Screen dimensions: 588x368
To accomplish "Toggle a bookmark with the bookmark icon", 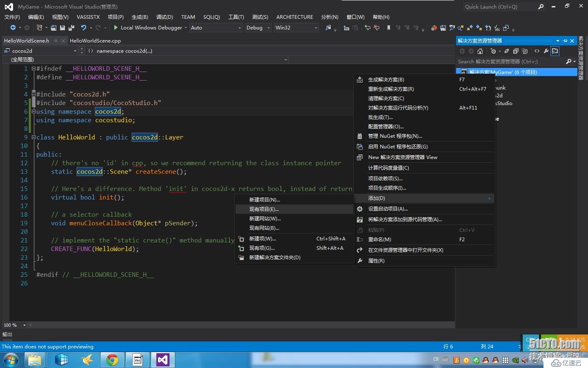I will tap(389, 27).
